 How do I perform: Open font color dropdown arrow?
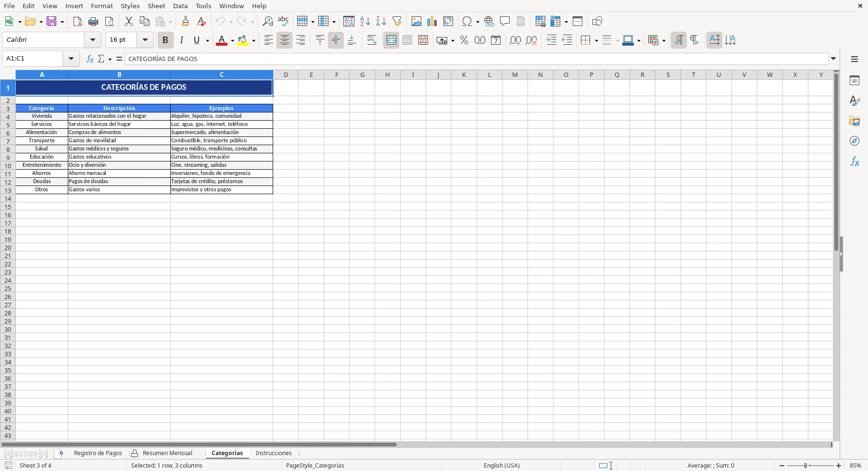232,40
